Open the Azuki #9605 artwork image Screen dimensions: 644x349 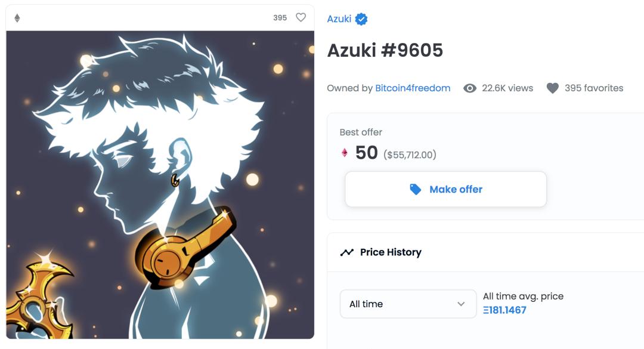pyautogui.click(x=160, y=184)
